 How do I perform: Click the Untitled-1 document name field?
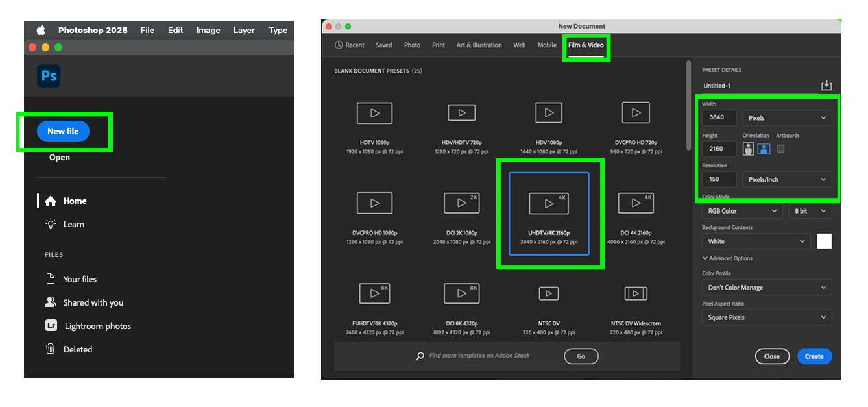[758, 86]
